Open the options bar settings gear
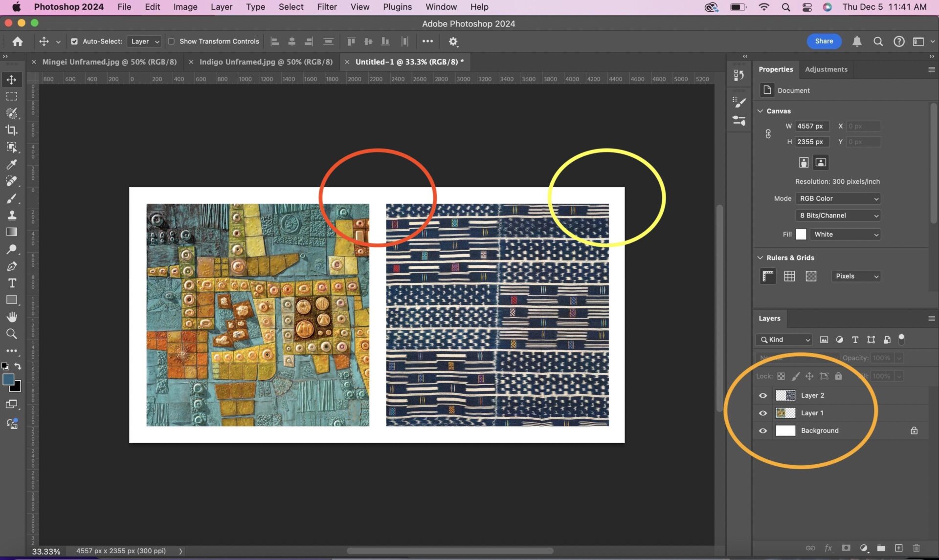This screenshot has height=560, width=939. click(x=453, y=42)
